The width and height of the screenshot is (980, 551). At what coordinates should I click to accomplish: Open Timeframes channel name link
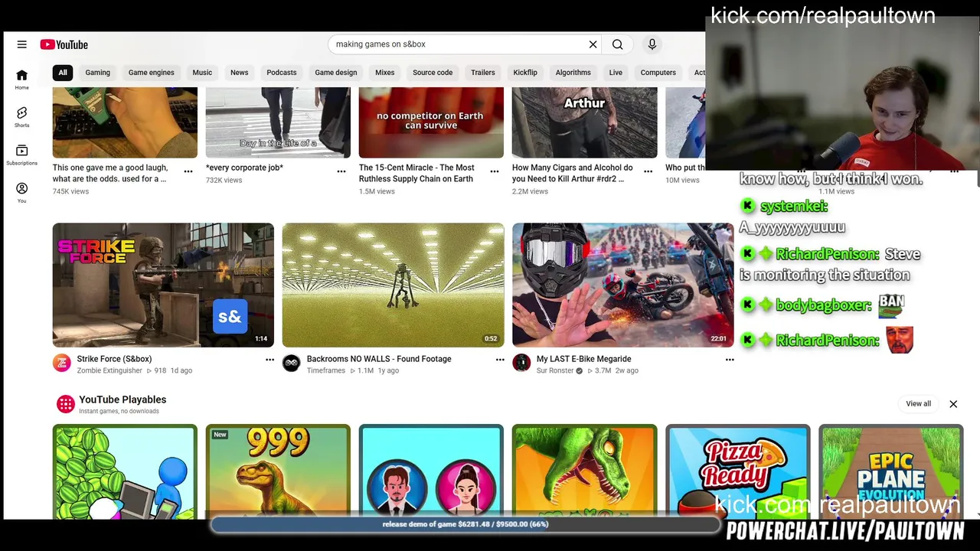(x=326, y=370)
